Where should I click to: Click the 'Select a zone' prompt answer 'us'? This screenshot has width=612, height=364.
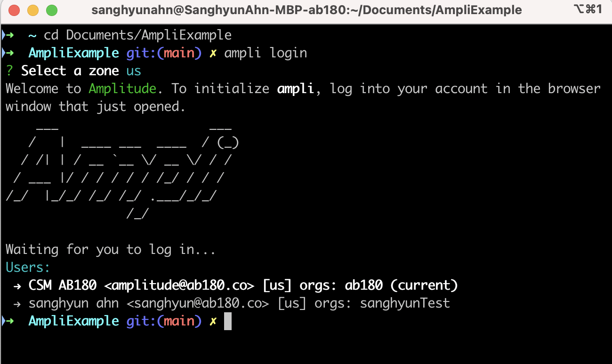click(134, 71)
